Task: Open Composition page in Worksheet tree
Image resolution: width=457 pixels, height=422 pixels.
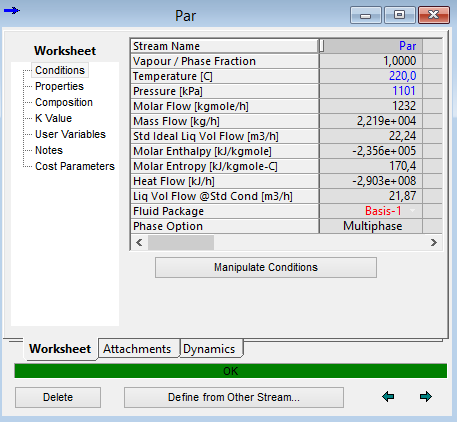Action: pyautogui.click(x=64, y=102)
